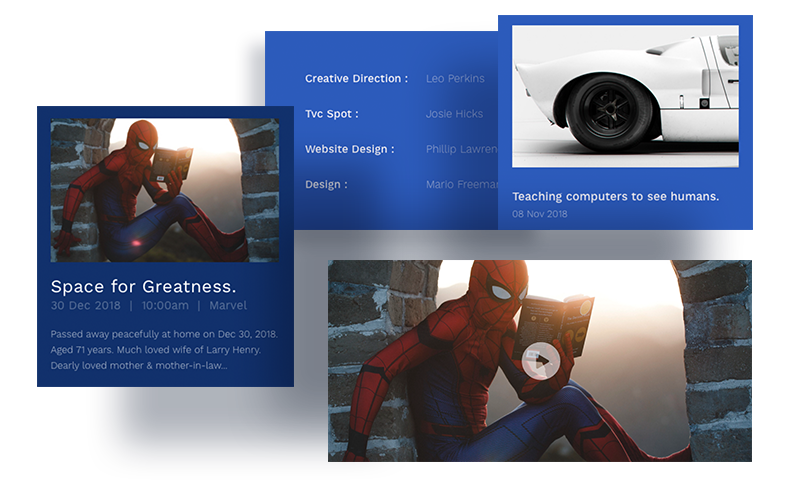Viewport: 798px width, 498px height.
Task: Select the name Mario Freeman
Action: pyautogui.click(x=461, y=185)
